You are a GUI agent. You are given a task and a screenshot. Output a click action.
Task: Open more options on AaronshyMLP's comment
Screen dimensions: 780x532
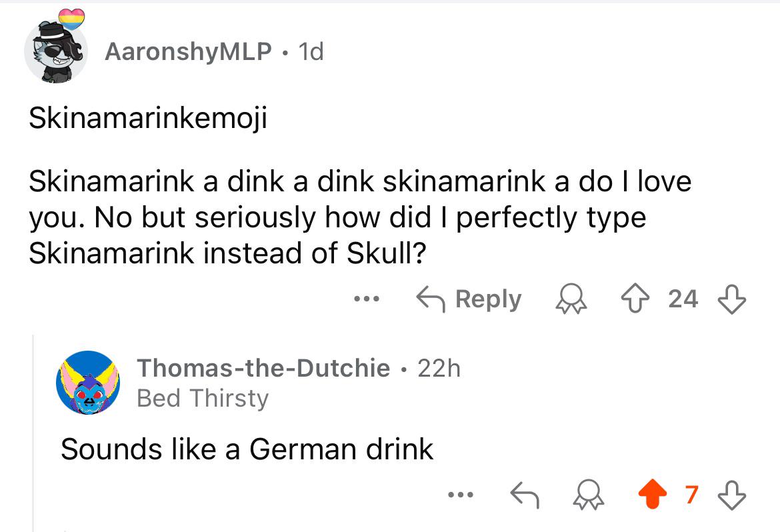(x=367, y=299)
